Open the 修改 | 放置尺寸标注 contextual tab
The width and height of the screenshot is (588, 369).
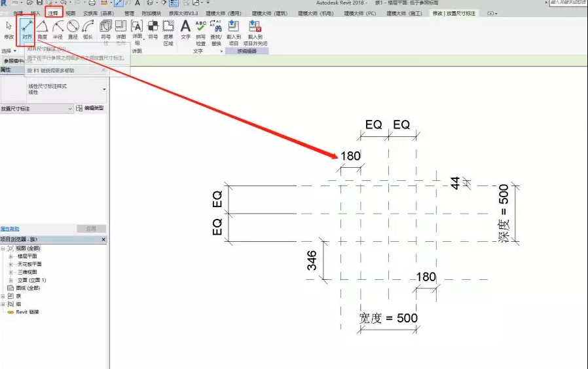[x=454, y=13]
